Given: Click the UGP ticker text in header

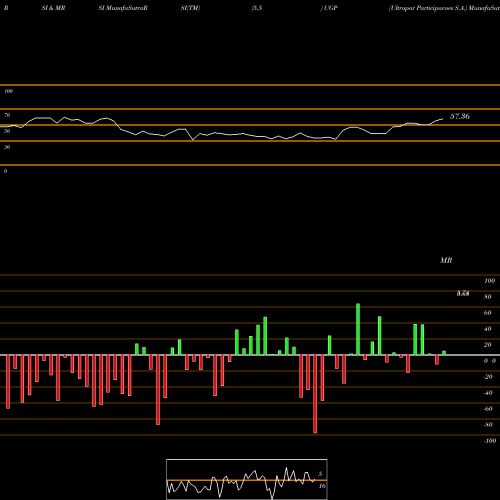Looking at the screenshot, I should tap(330, 8).
